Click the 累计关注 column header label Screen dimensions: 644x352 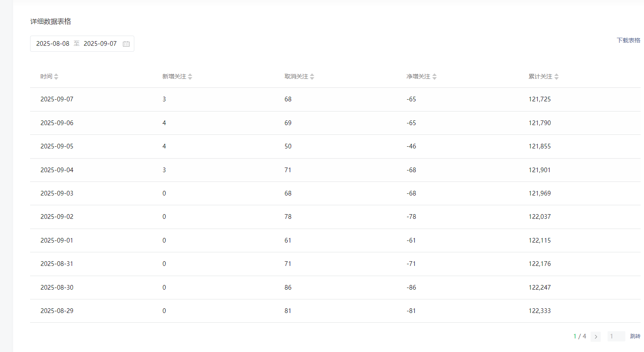tap(540, 77)
